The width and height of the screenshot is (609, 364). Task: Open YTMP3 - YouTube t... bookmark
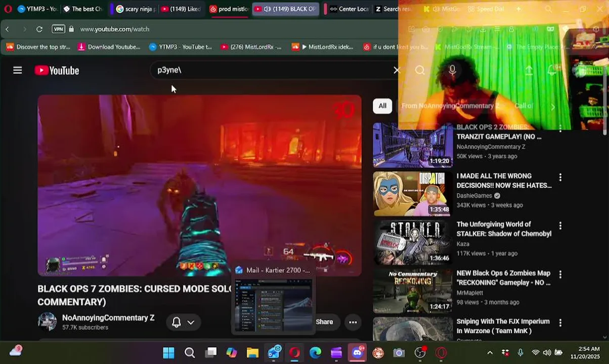coord(181,47)
